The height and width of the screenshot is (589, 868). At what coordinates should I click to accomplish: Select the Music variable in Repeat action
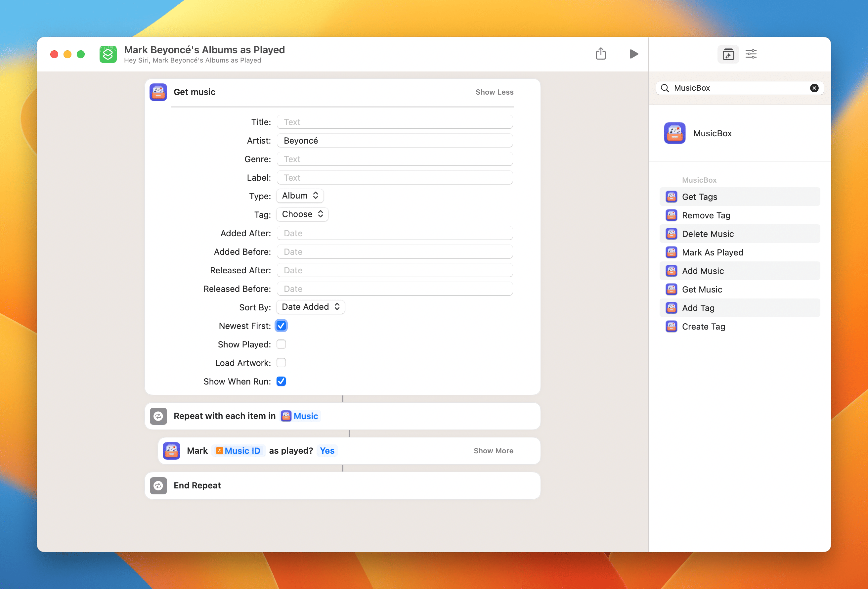(300, 416)
